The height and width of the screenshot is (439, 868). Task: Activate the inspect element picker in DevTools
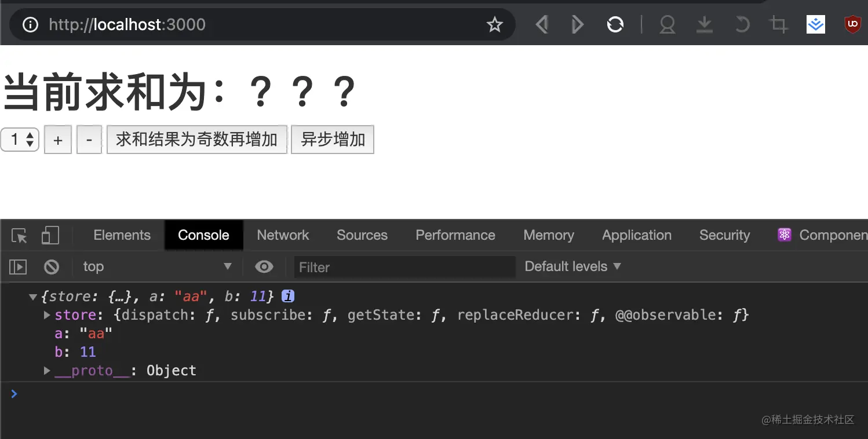coord(19,236)
